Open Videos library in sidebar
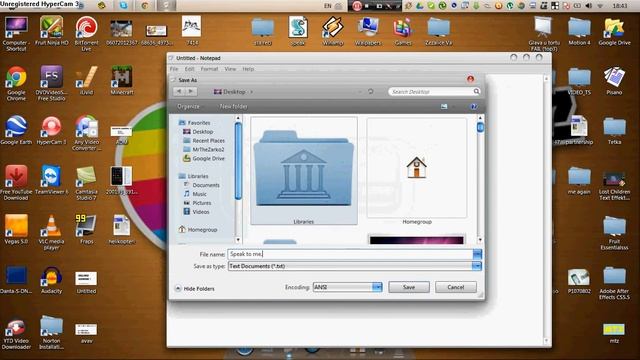 click(197, 212)
